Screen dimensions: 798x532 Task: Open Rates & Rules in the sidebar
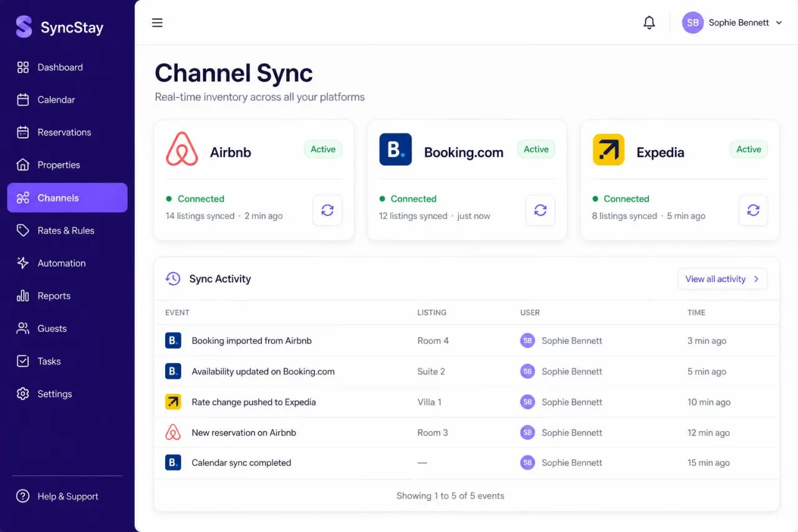(x=67, y=230)
